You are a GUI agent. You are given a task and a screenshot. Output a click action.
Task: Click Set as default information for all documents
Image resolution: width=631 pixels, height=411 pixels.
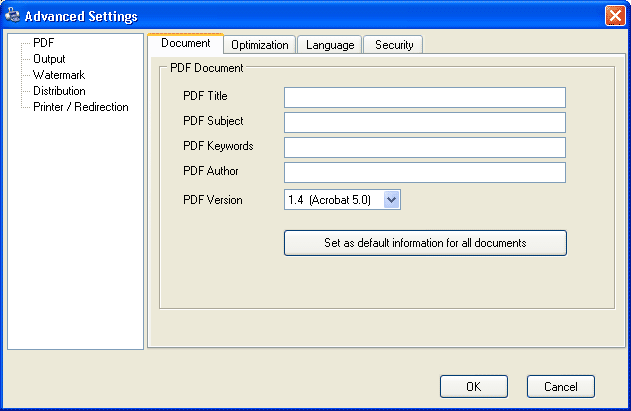[x=425, y=243]
